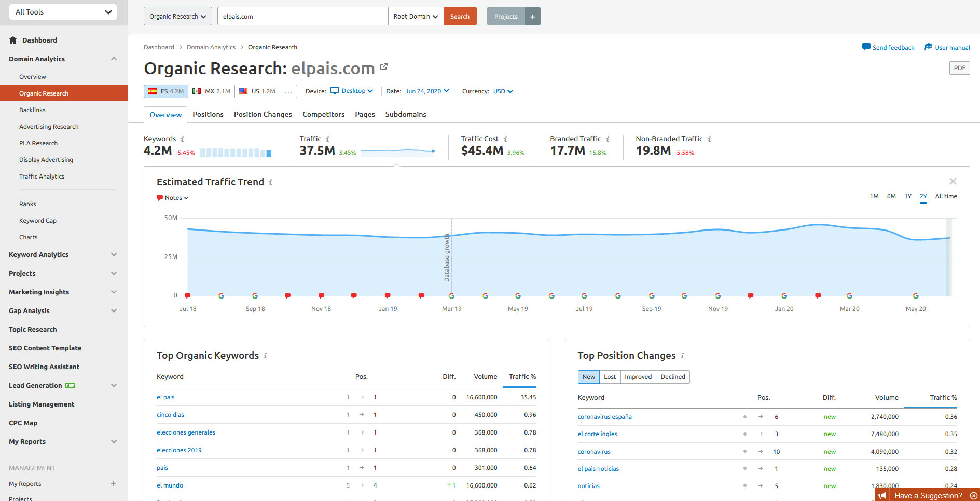Open the Currency USD dropdown

[x=503, y=91]
